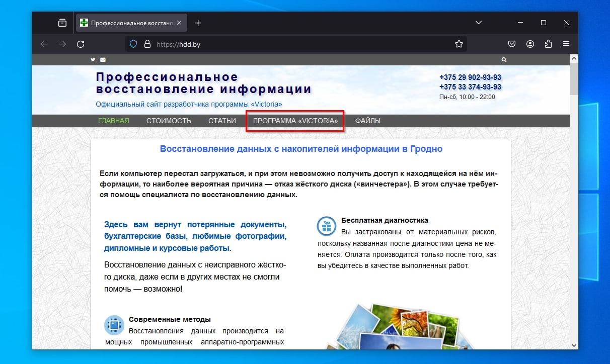Click the vertical scrollbar thumb
Image resolution: width=610 pixels, height=364 pixels.
point(574,79)
